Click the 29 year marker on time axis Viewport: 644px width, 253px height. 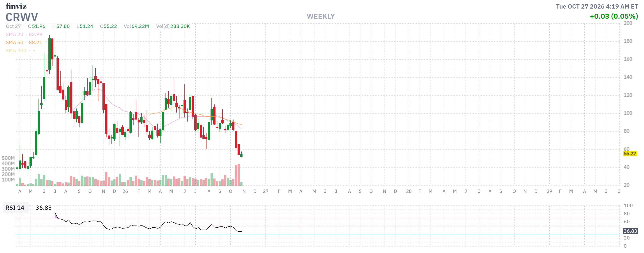point(549,191)
